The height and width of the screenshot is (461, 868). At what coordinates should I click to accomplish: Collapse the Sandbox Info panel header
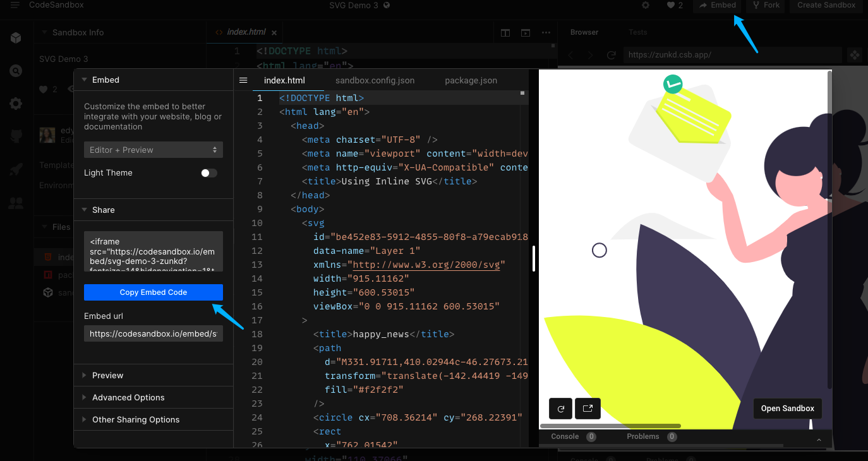tap(120, 32)
